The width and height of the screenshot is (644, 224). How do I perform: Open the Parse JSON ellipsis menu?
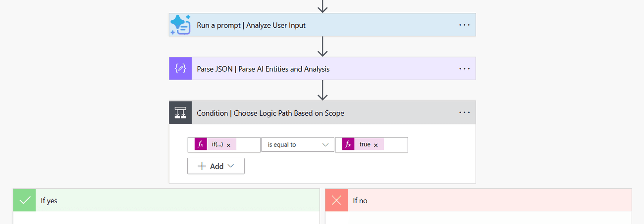[x=464, y=69]
